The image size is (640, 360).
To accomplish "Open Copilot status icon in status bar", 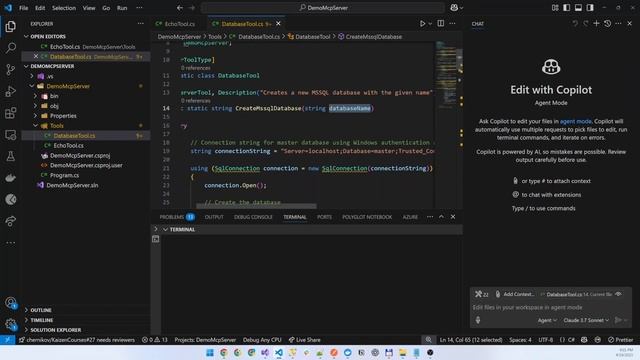I will point(584,340).
